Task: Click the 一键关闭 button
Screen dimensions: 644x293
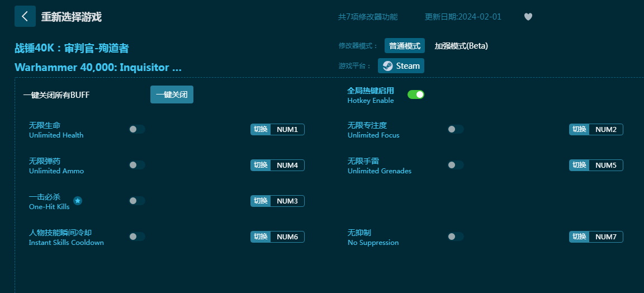Action: 172,94
